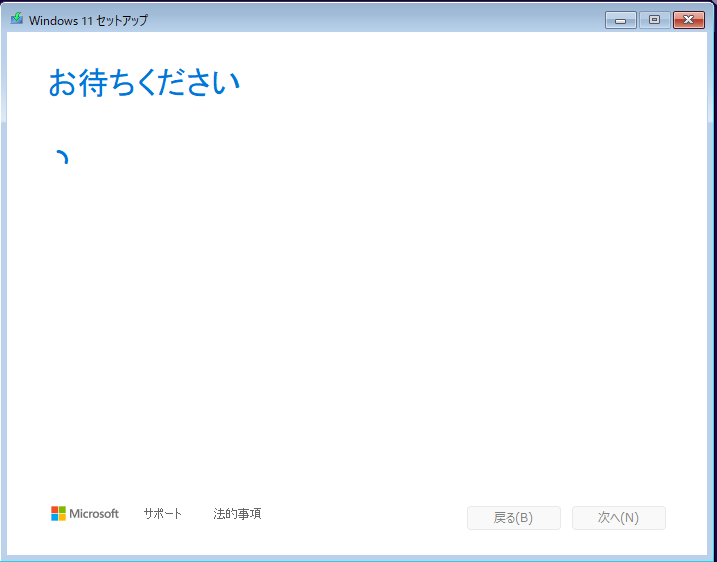Click the yellow square in Microsoft logo
Image resolution: width=717 pixels, height=562 pixels.
tap(62, 517)
